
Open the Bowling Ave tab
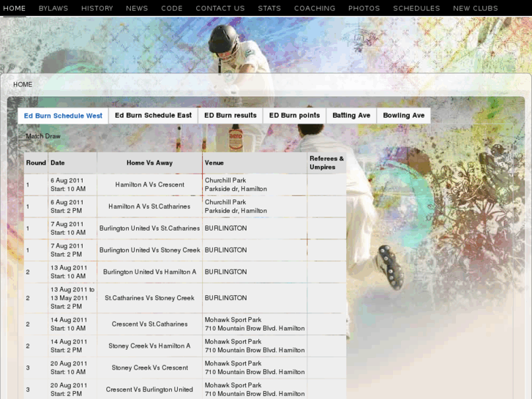pyautogui.click(x=404, y=116)
